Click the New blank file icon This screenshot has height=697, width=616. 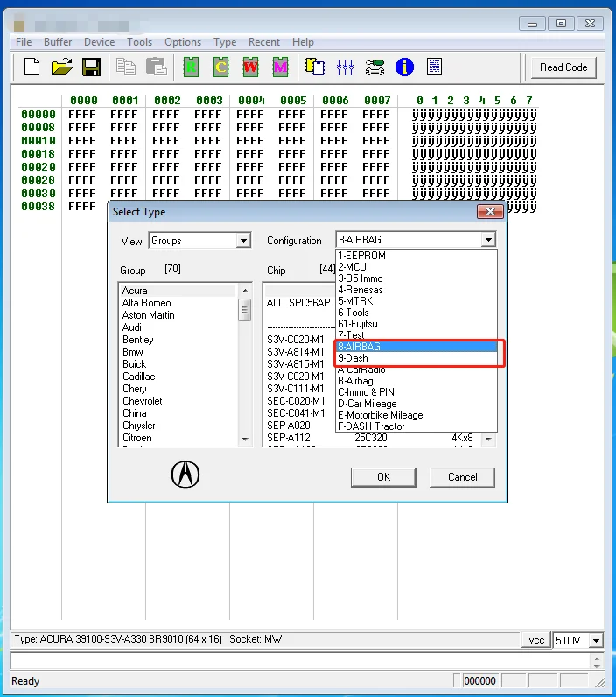coord(31,67)
